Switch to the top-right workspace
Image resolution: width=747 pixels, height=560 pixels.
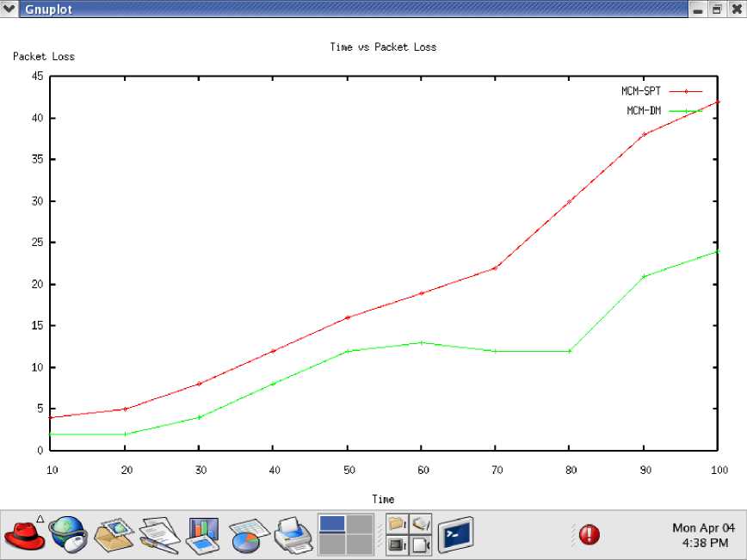pyautogui.click(x=360, y=524)
